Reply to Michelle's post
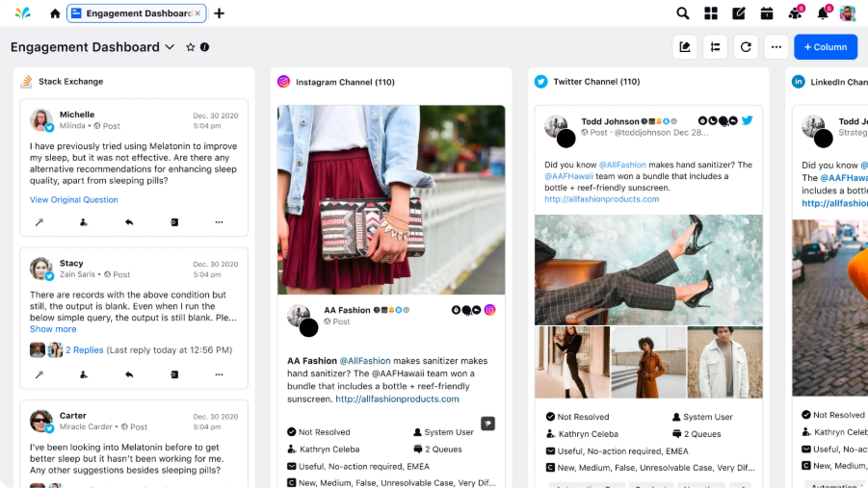Screen dimensions: 868x488 [129, 222]
